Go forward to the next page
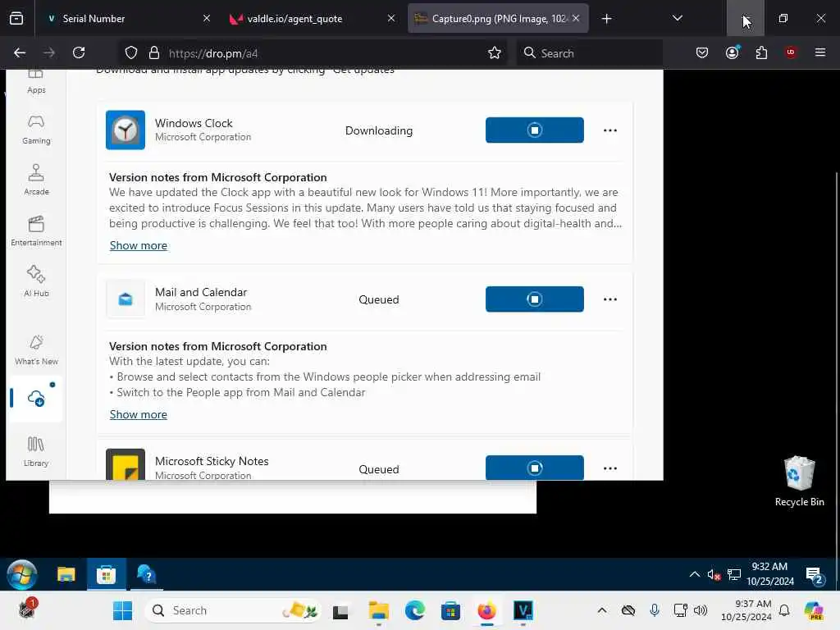 tap(49, 52)
